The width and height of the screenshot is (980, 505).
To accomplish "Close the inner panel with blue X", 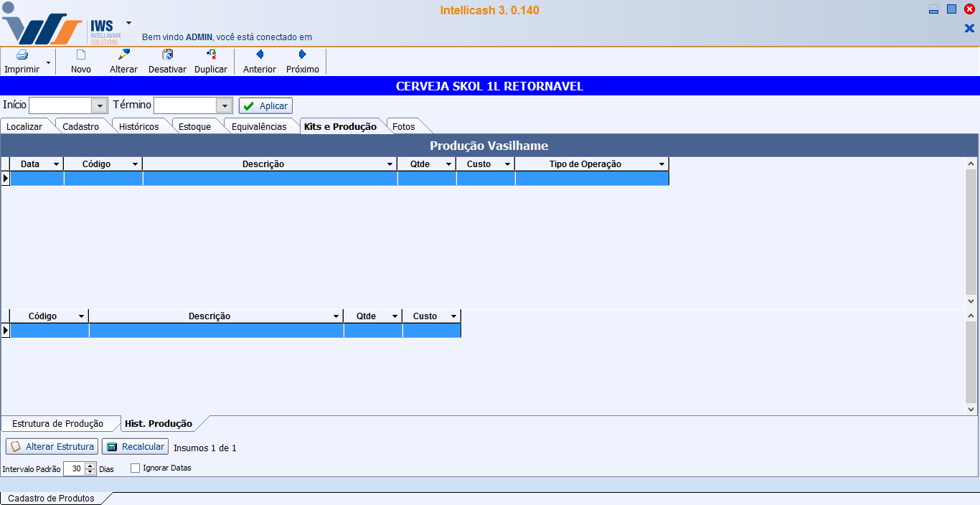I will click(x=969, y=28).
